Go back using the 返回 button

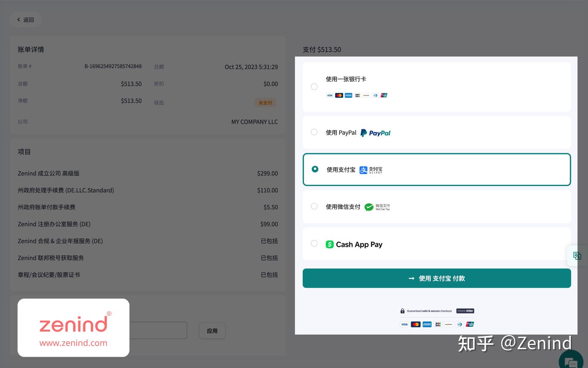click(25, 20)
